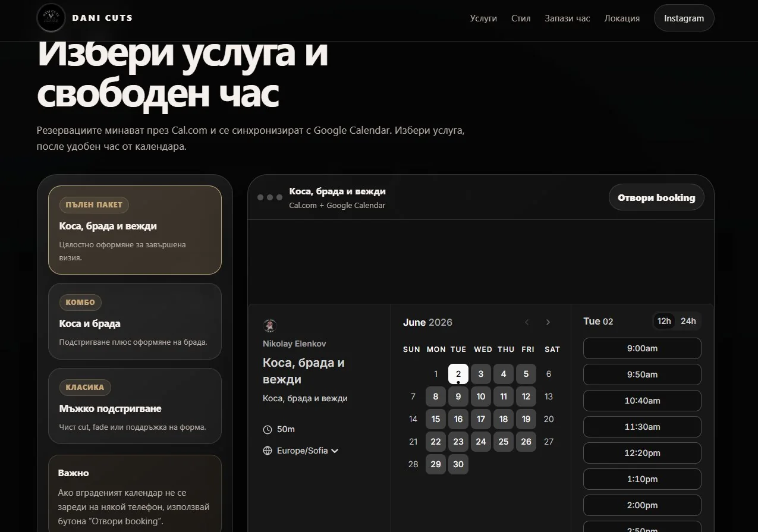Select the Коса, брада и вежди package

coord(135,230)
